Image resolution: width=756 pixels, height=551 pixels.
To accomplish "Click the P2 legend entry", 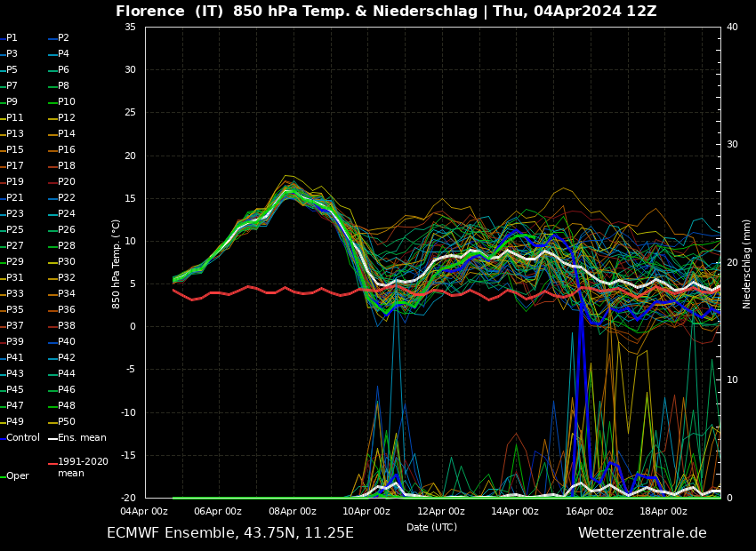I will click(59, 37).
